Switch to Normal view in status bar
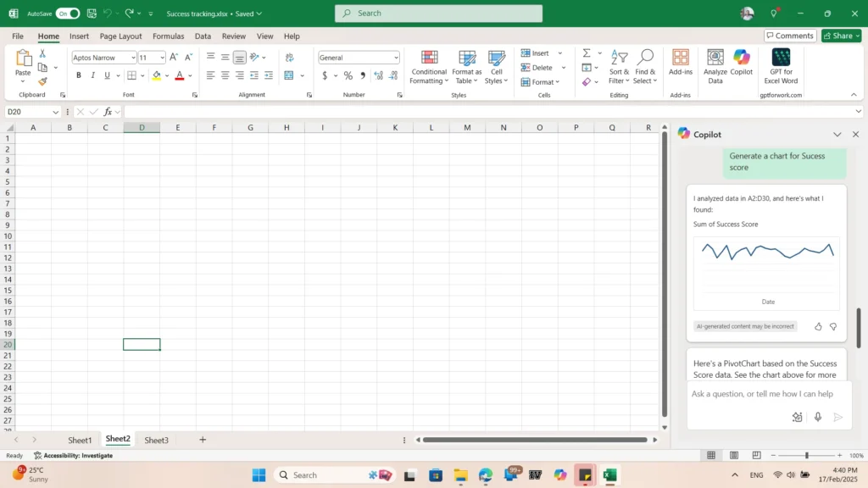Screen dimensions: 868x488 point(711,455)
